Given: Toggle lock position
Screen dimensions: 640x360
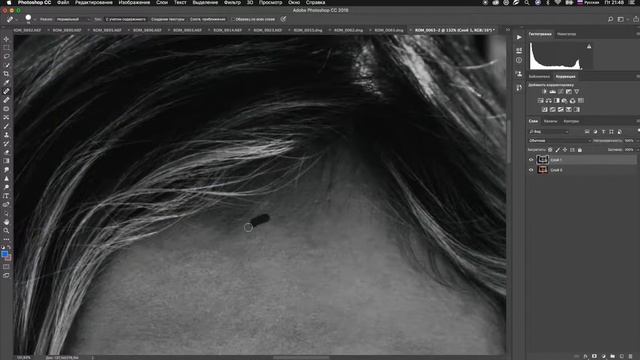Looking at the screenshot, I should click(565, 150).
